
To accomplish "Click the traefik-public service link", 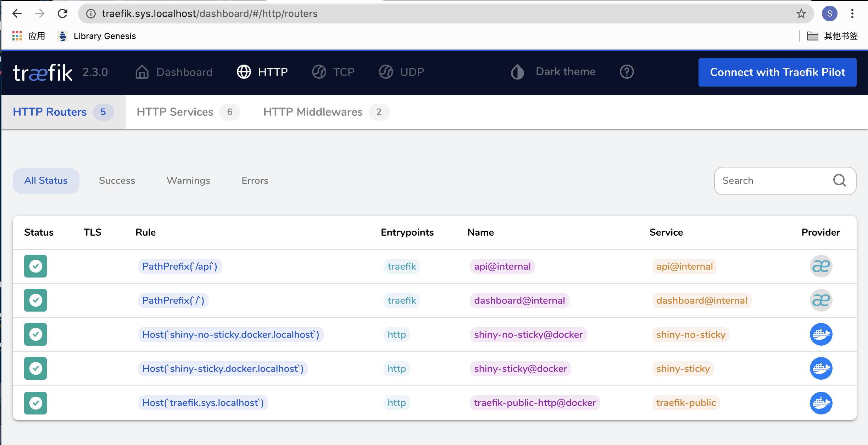I will click(686, 402).
